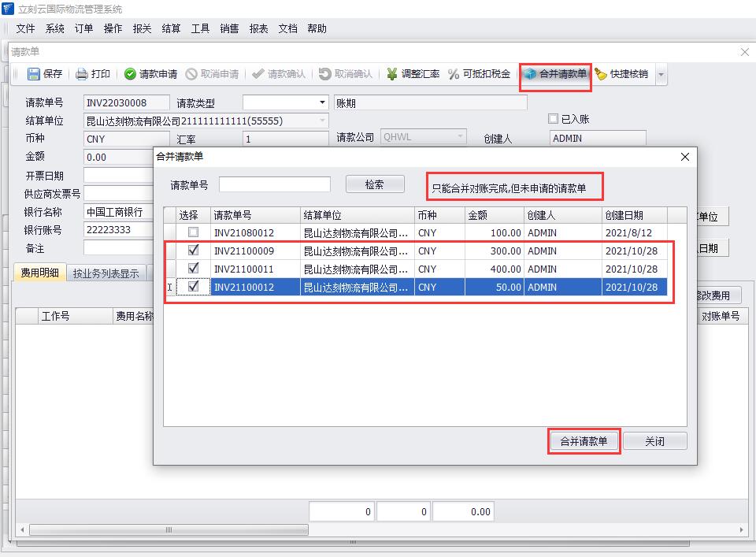The height and width of the screenshot is (557, 756).
Task: Click the 调整汇率 currency icon
Action: coord(391,74)
